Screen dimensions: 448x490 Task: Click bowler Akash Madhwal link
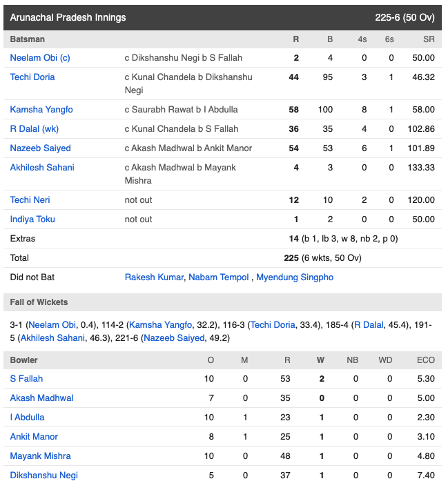point(41,398)
